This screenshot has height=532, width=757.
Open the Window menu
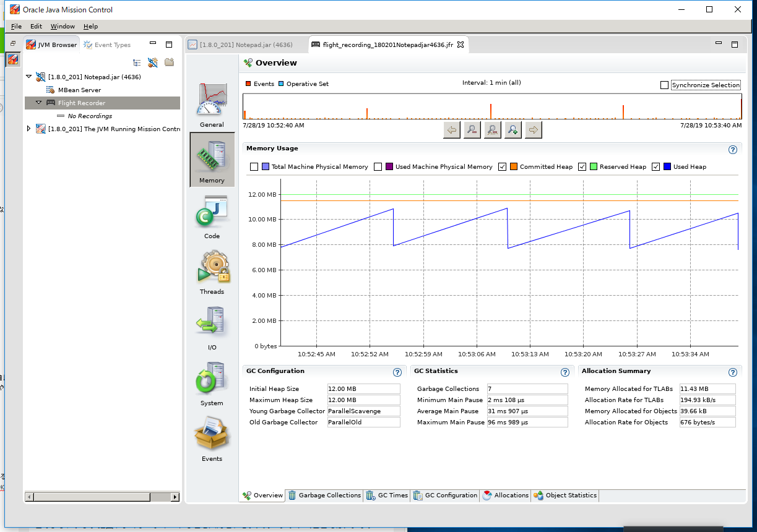click(x=63, y=27)
